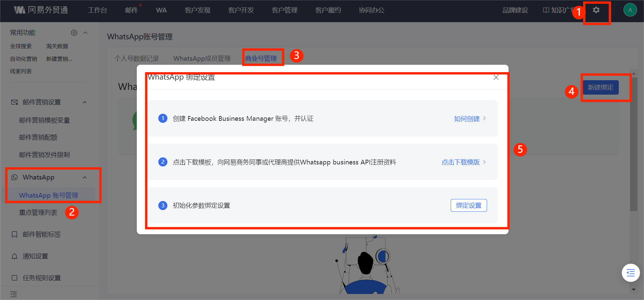Click the page vertical scrollbar
This screenshot has height=300, width=644.
[634, 144]
